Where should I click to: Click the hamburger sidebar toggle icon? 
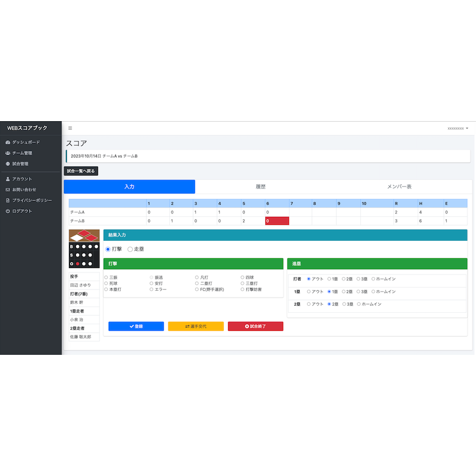pos(70,128)
